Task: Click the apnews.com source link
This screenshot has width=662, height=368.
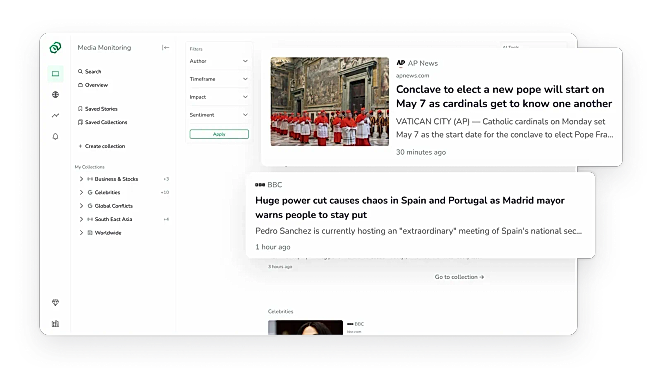Action: pyautogui.click(x=412, y=76)
